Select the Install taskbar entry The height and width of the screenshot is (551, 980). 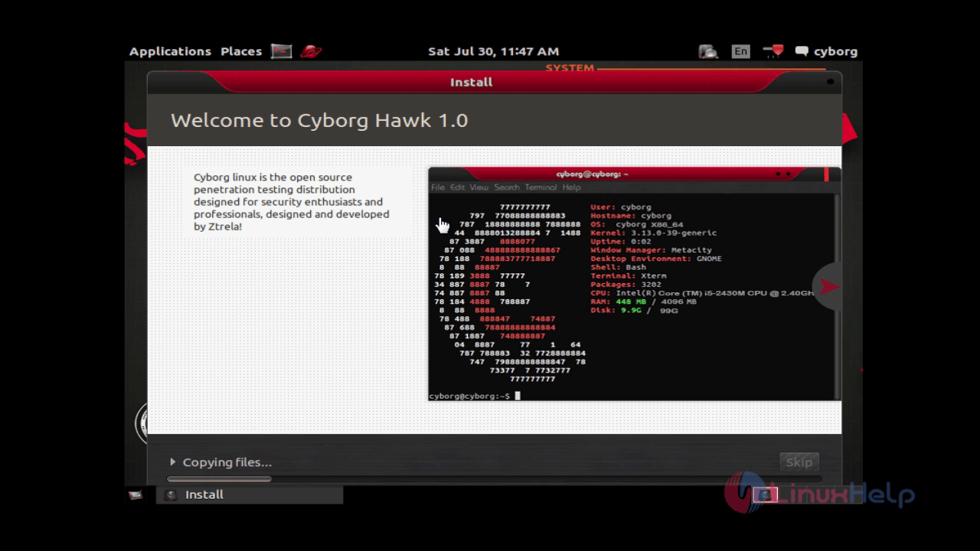tap(250, 494)
